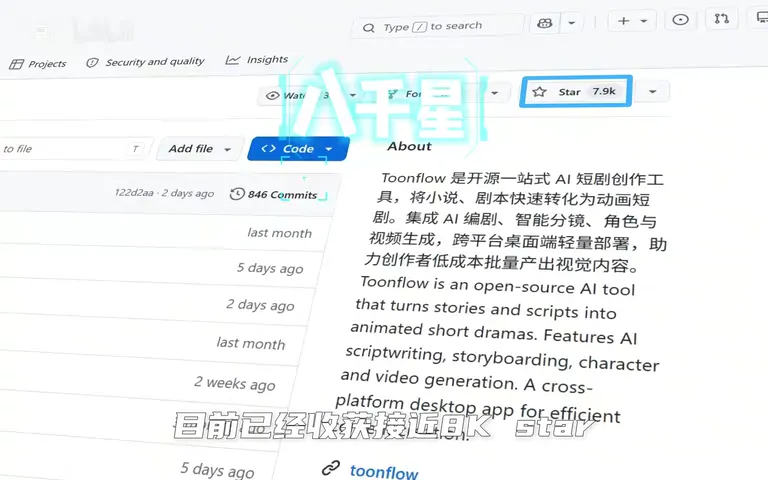Viewport: 768px width, 480px height.
Task: Expand the star lists dropdown arrow
Action: pos(652,92)
